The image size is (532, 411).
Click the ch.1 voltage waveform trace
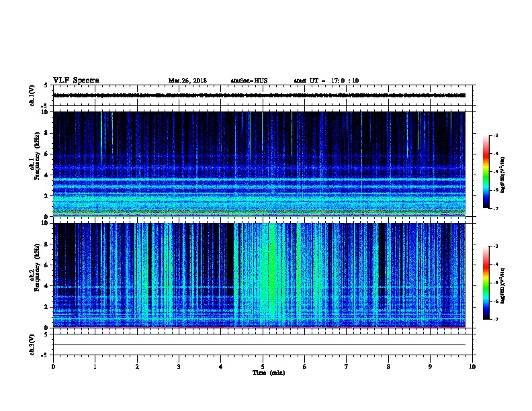pos(259,95)
